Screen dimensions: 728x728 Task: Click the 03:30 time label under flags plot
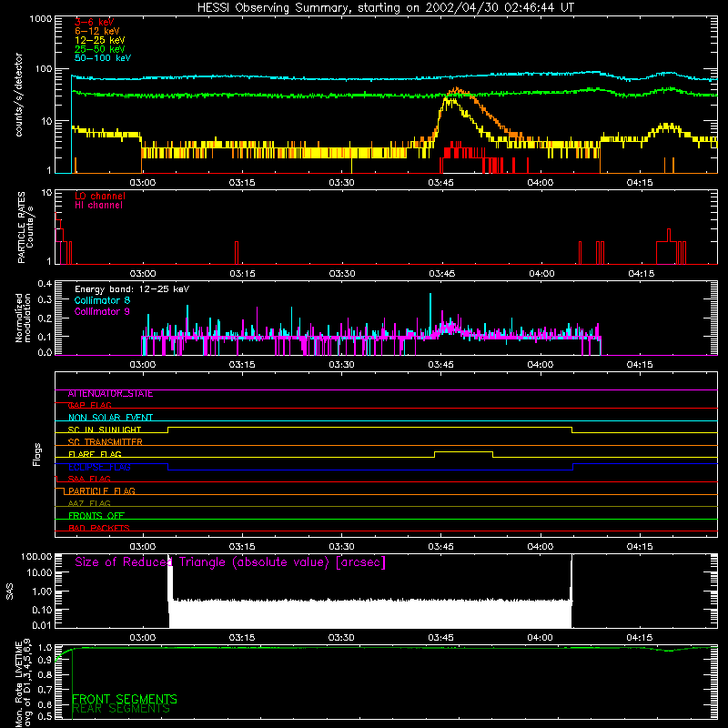point(341,547)
